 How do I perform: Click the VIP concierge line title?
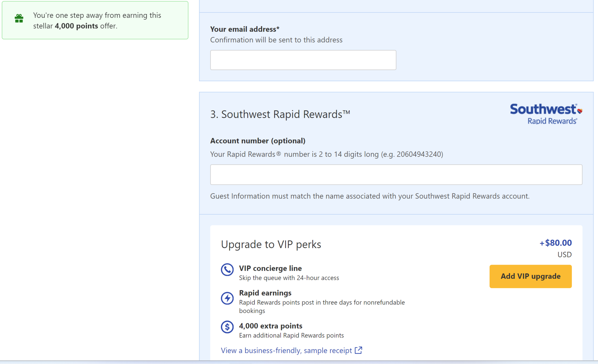270,268
